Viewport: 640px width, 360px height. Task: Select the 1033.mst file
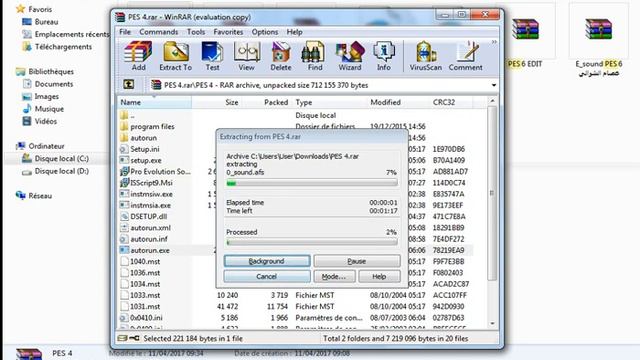coord(145,295)
